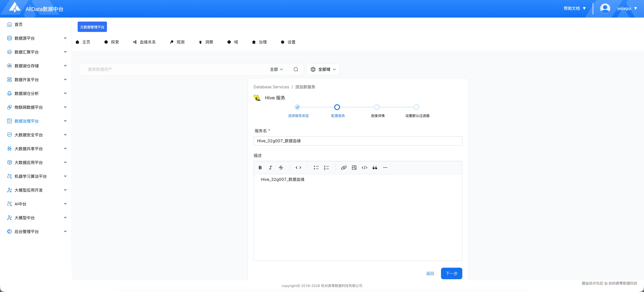Click the 配置服务 step indicator

pyautogui.click(x=337, y=107)
